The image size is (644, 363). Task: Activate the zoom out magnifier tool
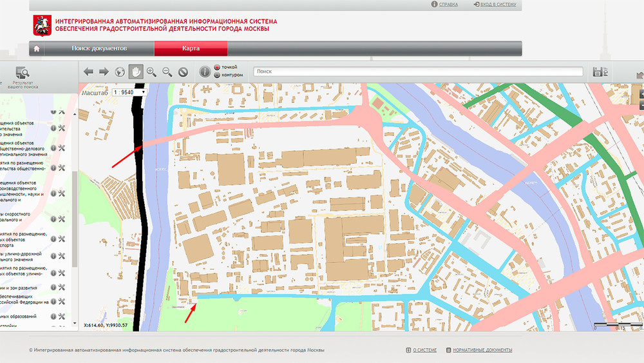pyautogui.click(x=167, y=72)
